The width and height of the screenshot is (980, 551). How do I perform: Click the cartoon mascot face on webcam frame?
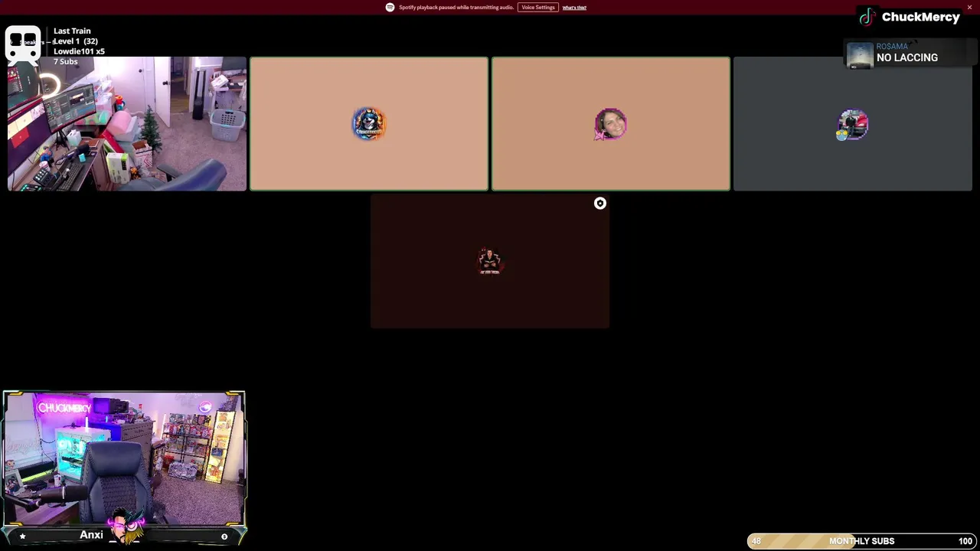pos(126,525)
